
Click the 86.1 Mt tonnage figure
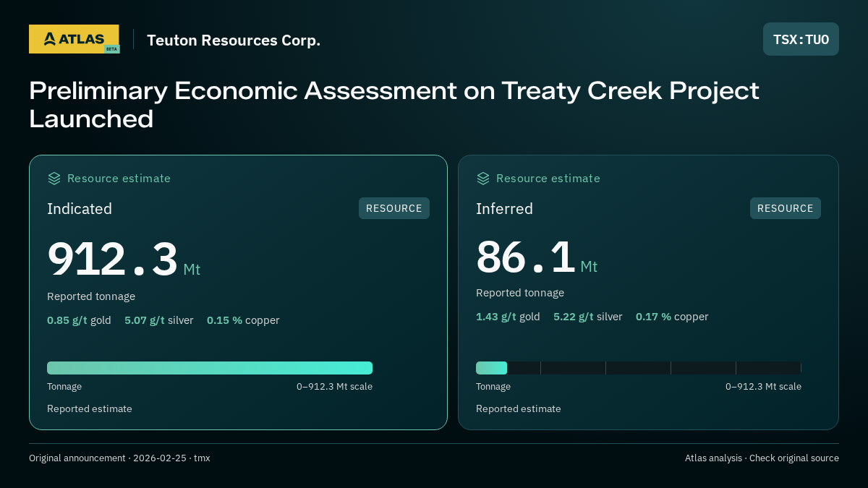click(x=537, y=257)
